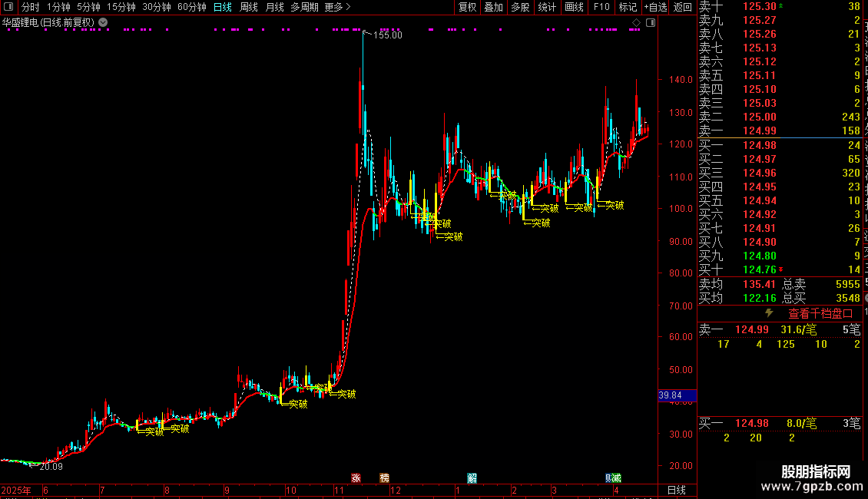Expand the 更多 periods menu
This screenshot has height=499, width=868.
337,7
